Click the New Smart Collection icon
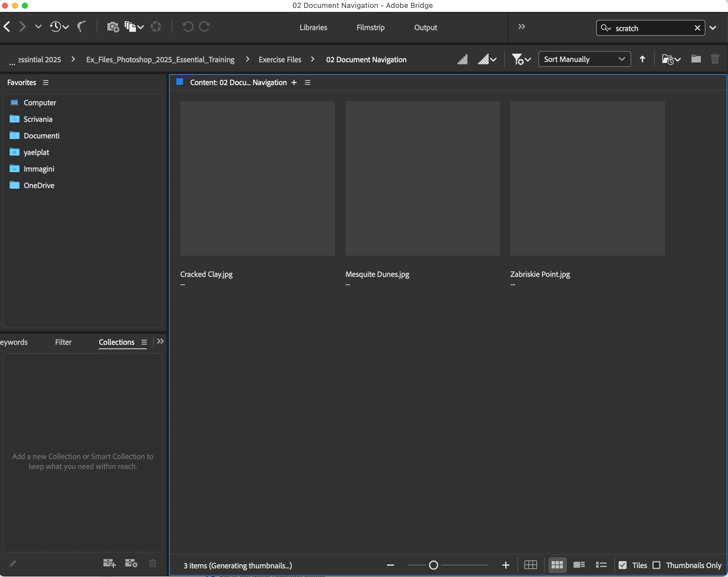728x577 pixels. (x=131, y=563)
